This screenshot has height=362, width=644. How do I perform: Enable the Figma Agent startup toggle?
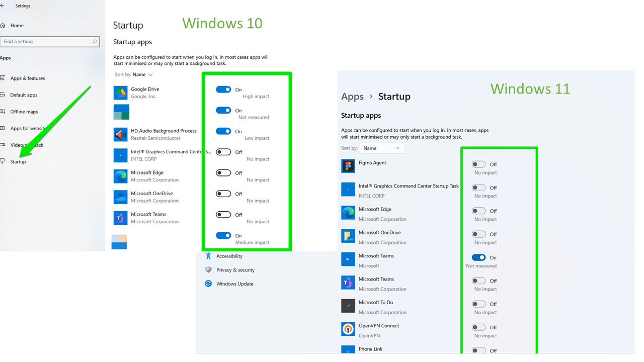coord(478,164)
